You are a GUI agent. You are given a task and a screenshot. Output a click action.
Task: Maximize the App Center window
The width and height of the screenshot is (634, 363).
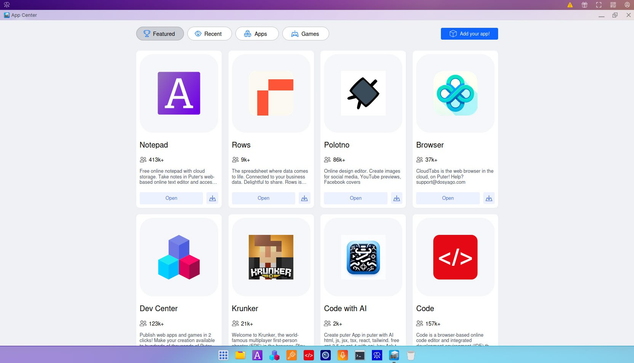pyautogui.click(x=615, y=15)
